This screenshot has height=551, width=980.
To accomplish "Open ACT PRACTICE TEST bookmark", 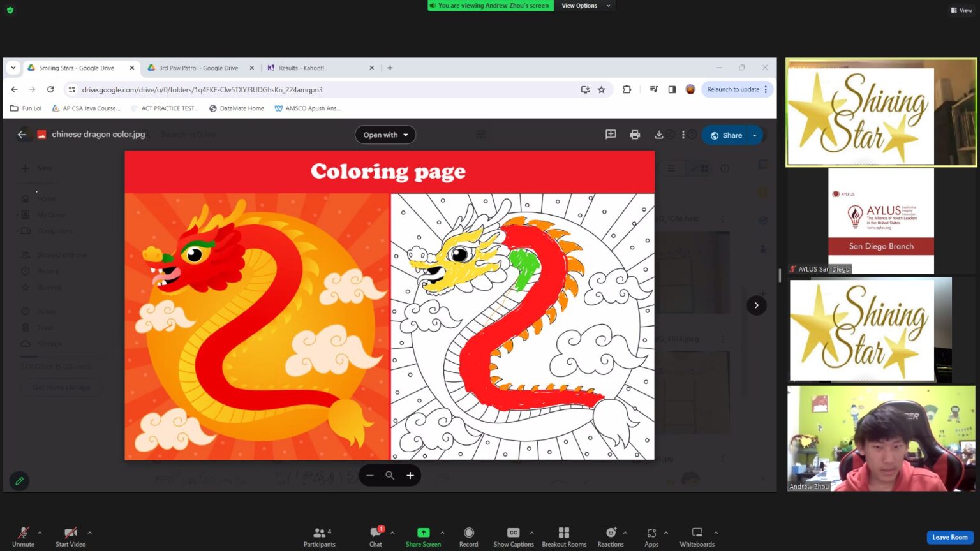I will (x=165, y=108).
